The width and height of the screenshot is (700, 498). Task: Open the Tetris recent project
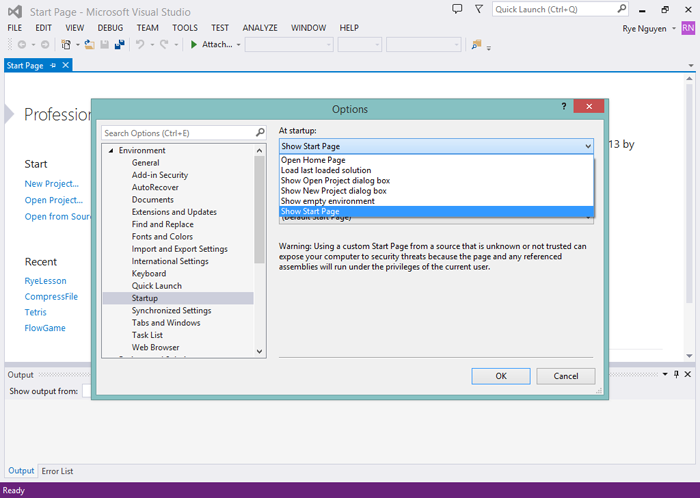click(35, 312)
